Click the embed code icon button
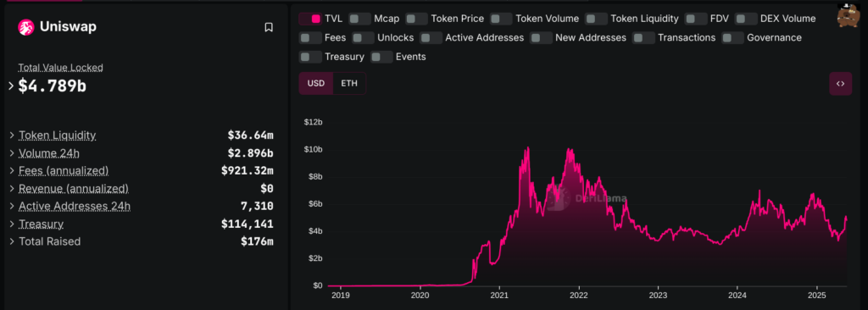 840,84
